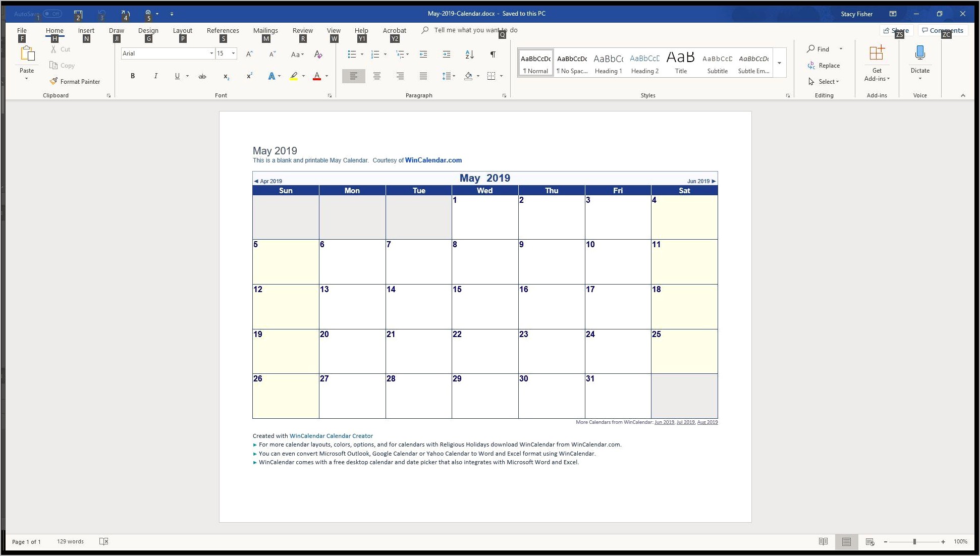Open the Insert ribbon tab
This screenshot has height=556, width=980.
click(86, 30)
